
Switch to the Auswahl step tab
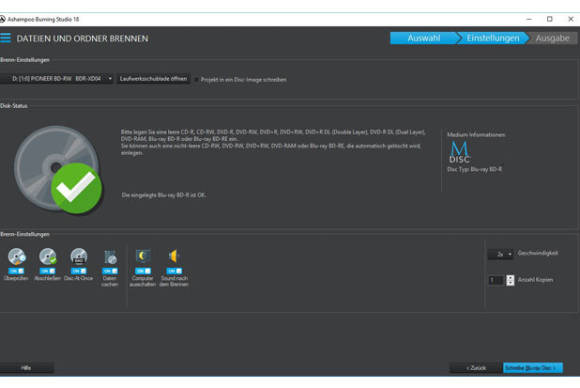point(424,38)
